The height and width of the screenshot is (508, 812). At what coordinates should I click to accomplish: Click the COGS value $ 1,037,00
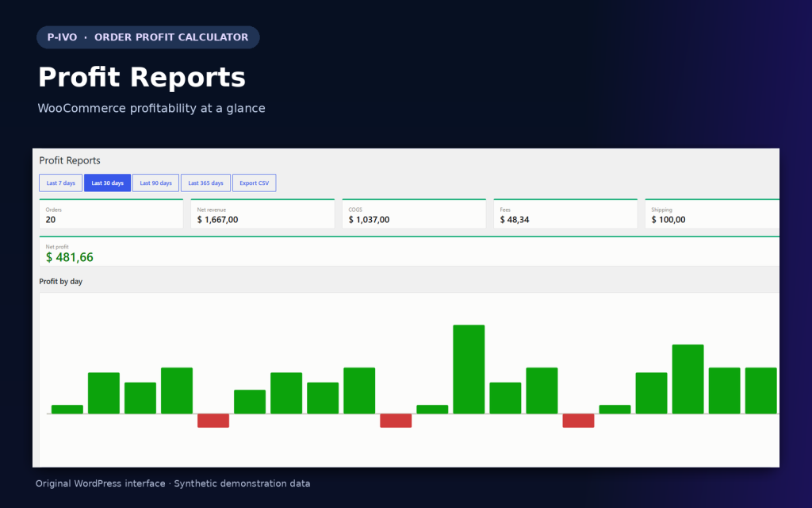click(x=369, y=220)
